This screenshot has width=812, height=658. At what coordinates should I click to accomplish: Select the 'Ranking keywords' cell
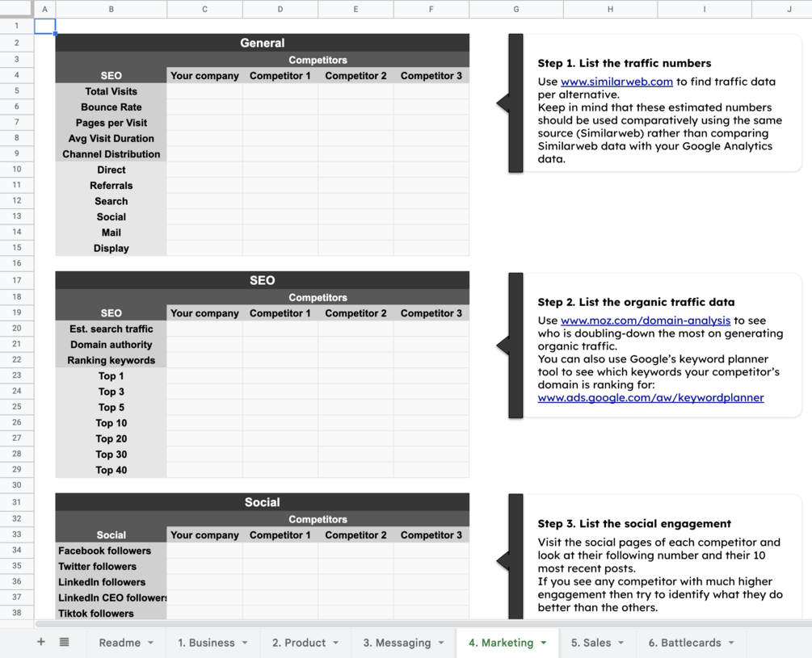(x=111, y=361)
